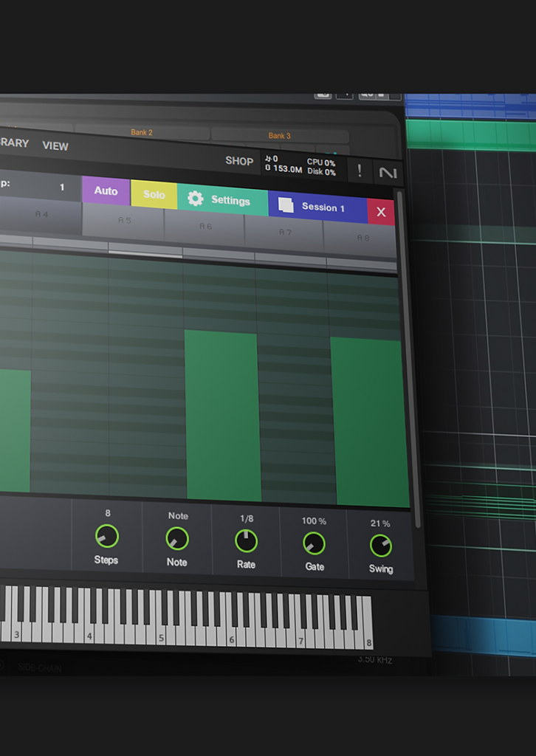Select the Bank 2 tab
Screen dimensions: 536x756
tap(142, 133)
